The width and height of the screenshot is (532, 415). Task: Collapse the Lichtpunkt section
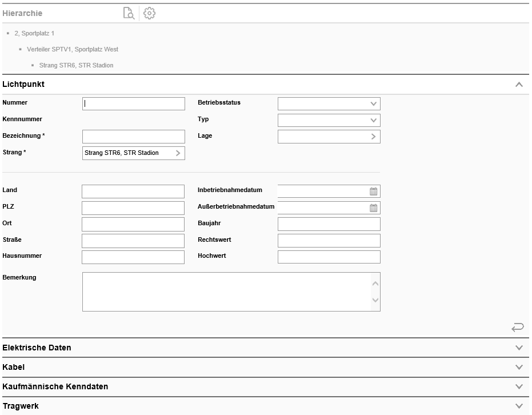pyautogui.click(x=518, y=85)
